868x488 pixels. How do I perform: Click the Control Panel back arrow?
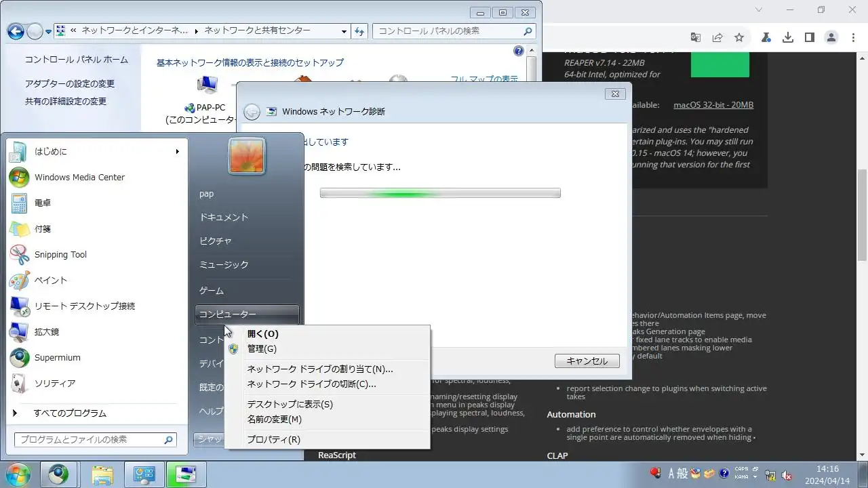point(16,31)
